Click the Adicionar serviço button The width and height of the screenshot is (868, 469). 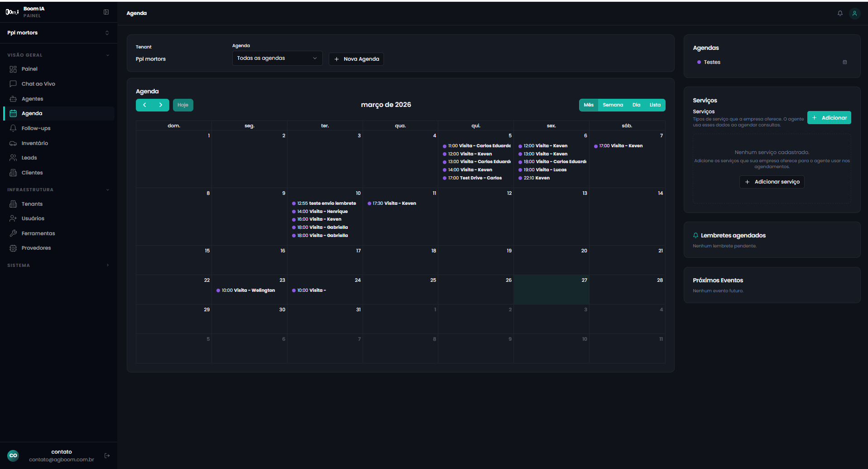(x=772, y=182)
